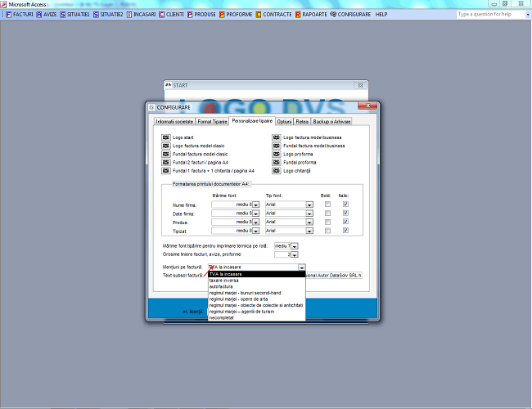Open SITUATIE2 from the toolbar
Image resolution: width=532 pixels, height=409 pixels.
point(108,14)
